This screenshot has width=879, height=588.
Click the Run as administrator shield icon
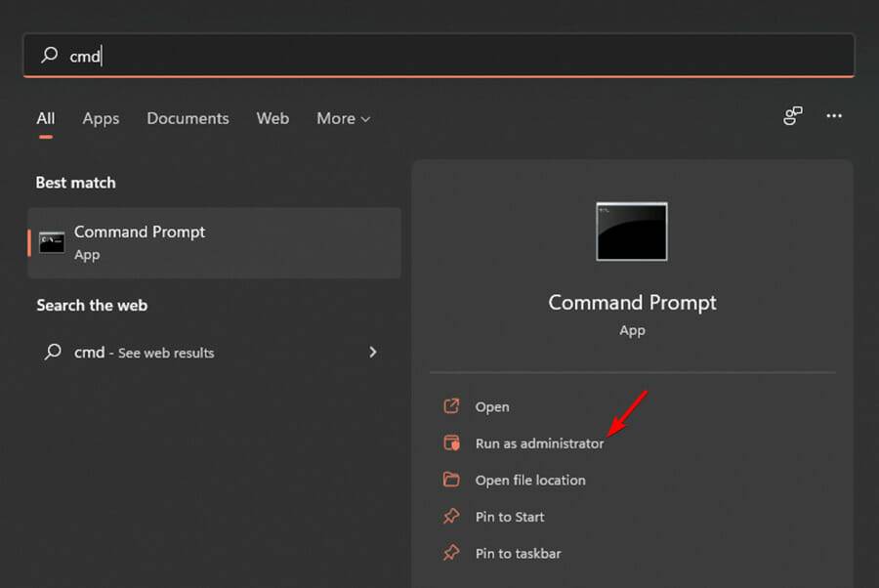coord(451,442)
